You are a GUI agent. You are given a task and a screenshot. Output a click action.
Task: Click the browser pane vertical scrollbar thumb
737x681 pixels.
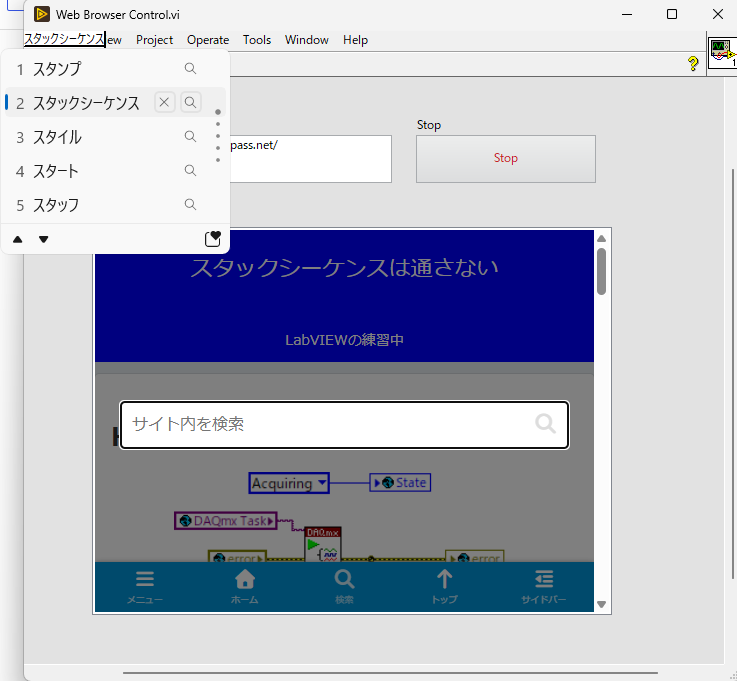coord(601,271)
